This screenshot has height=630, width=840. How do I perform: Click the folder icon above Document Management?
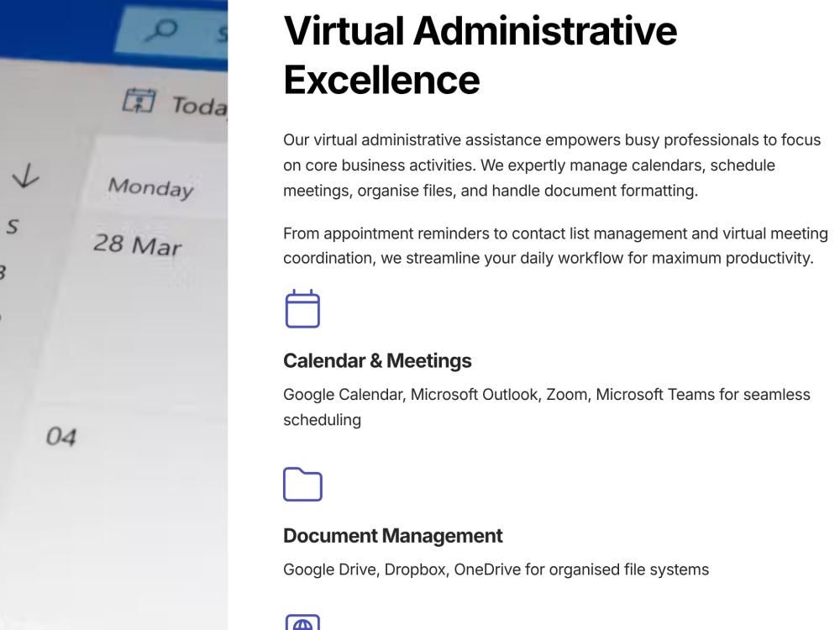pyautogui.click(x=302, y=485)
